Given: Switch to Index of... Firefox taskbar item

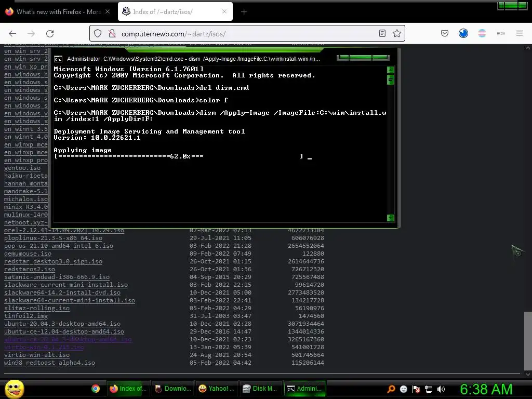Looking at the screenshot, I should coord(128,389).
